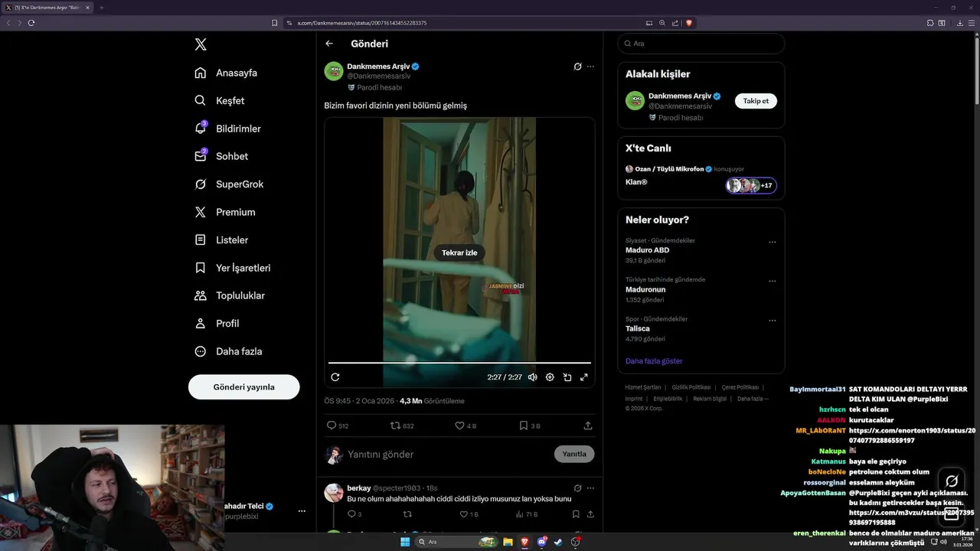Click the Yanıtla button
This screenshot has width=980, height=551.
coord(574,454)
